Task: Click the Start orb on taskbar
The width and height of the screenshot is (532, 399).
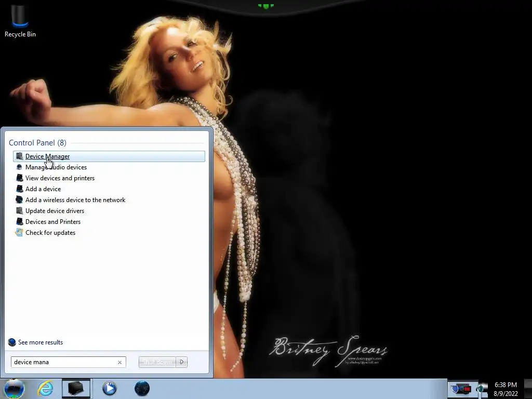Action: (x=14, y=389)
